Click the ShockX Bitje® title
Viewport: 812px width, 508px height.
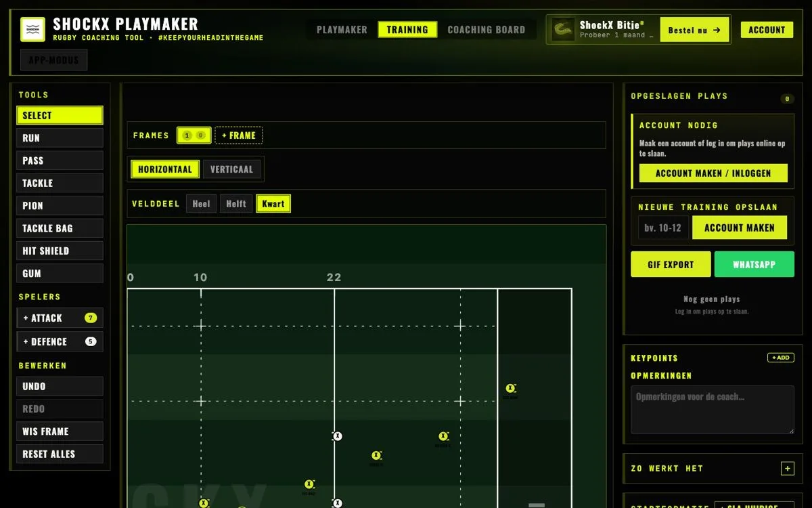tap(612, 25)
